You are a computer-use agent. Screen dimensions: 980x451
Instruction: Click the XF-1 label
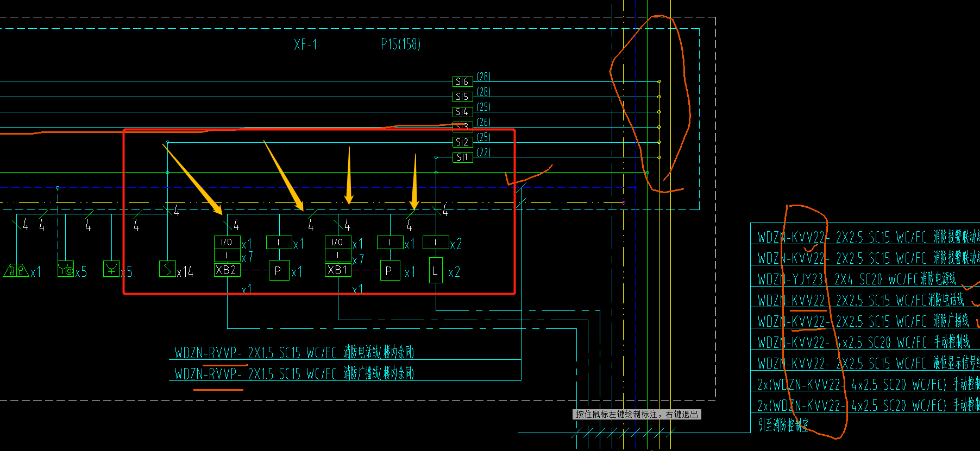point(306,45)
